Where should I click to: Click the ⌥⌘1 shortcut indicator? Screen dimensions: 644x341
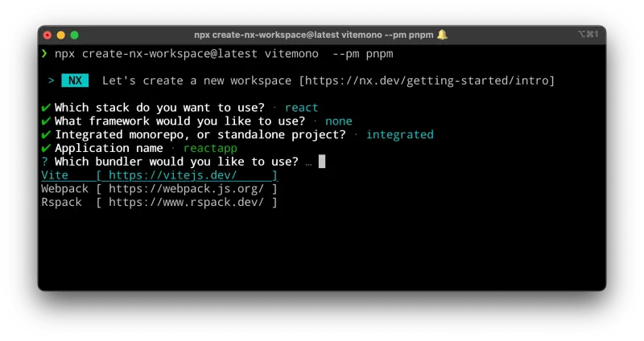point(588,35)
